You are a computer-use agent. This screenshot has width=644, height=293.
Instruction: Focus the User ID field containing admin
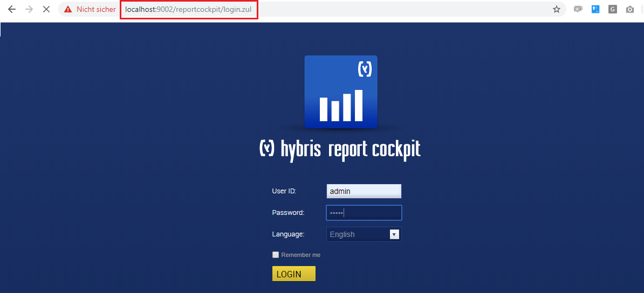[x=364, y=191]
